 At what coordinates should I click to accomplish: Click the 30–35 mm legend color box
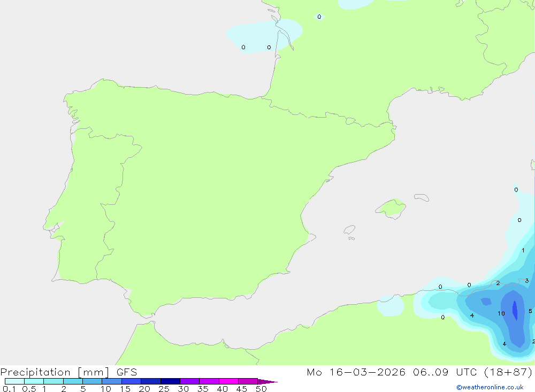click(x=189, y=381)
